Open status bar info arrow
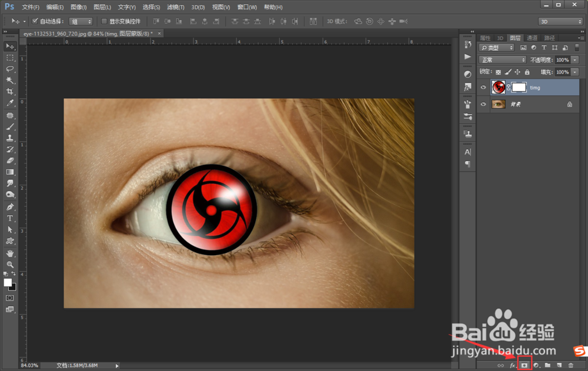 point(117,365)
